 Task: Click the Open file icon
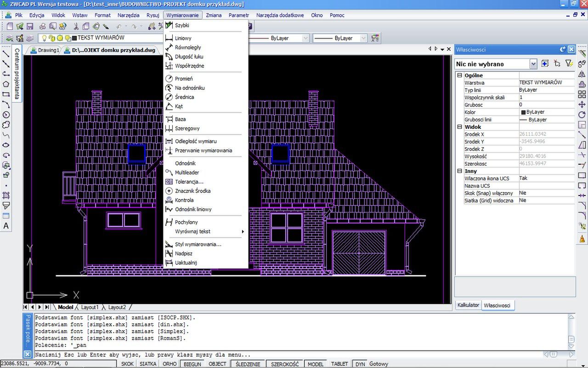(20, 27)
